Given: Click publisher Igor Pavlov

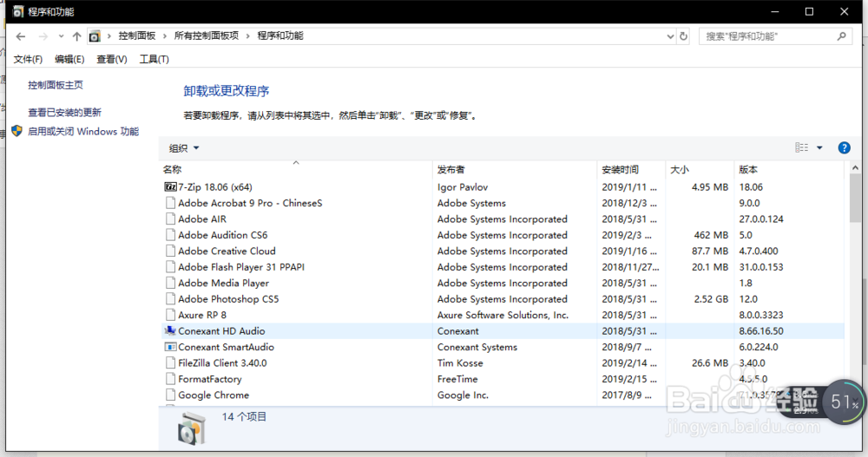Looking at the screenshot, I should coord(463,187).
